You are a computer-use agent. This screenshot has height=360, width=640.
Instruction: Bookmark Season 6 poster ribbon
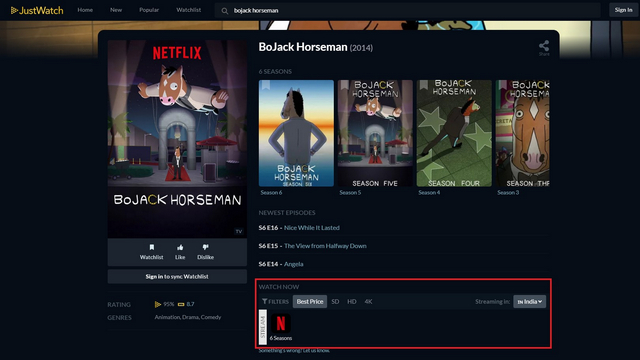(266, 85)
